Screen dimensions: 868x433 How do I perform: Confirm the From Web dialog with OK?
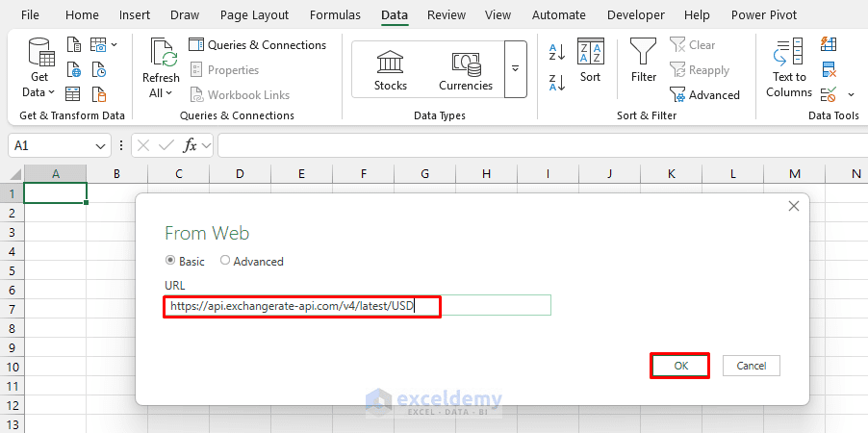(x=680, y=366)
